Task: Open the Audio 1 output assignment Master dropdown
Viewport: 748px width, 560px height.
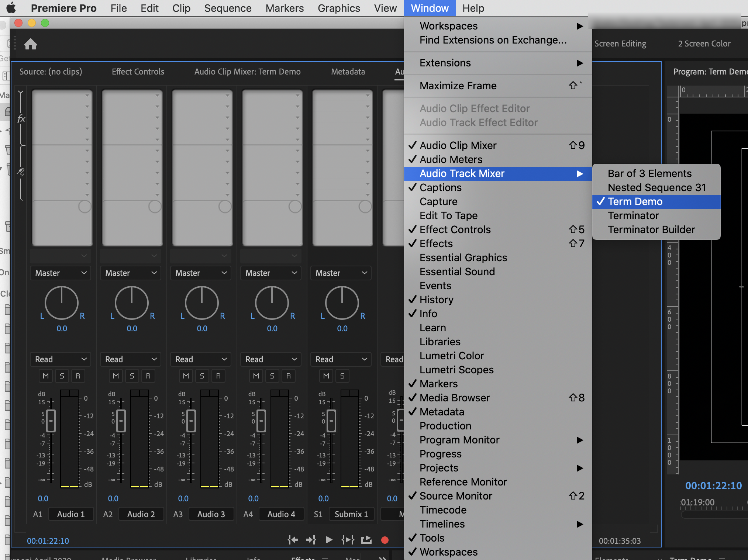Action: (x=60, y=273)
